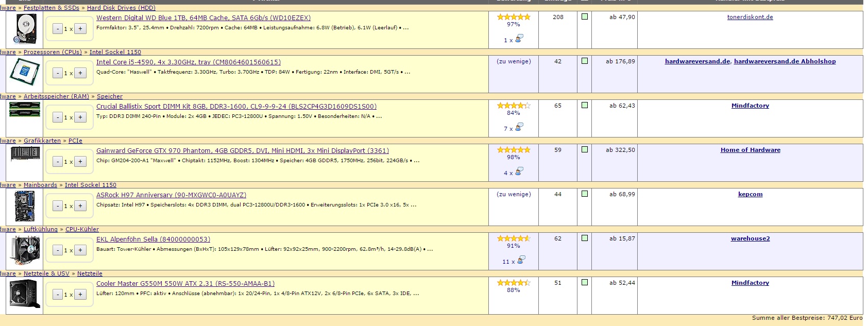Increase quantity of the WD Blue 1TB
The height and width of the screenshot is (326, 868).
(x=80, y=29)
